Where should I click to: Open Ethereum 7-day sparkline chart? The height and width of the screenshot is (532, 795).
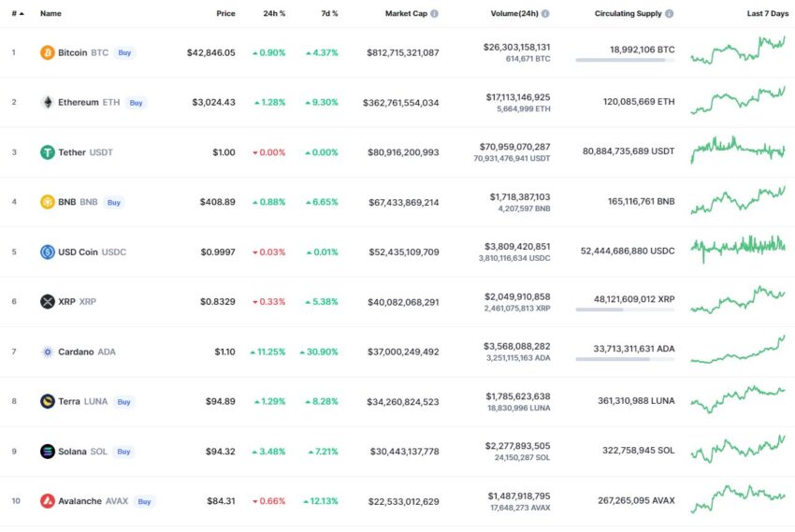738,100
